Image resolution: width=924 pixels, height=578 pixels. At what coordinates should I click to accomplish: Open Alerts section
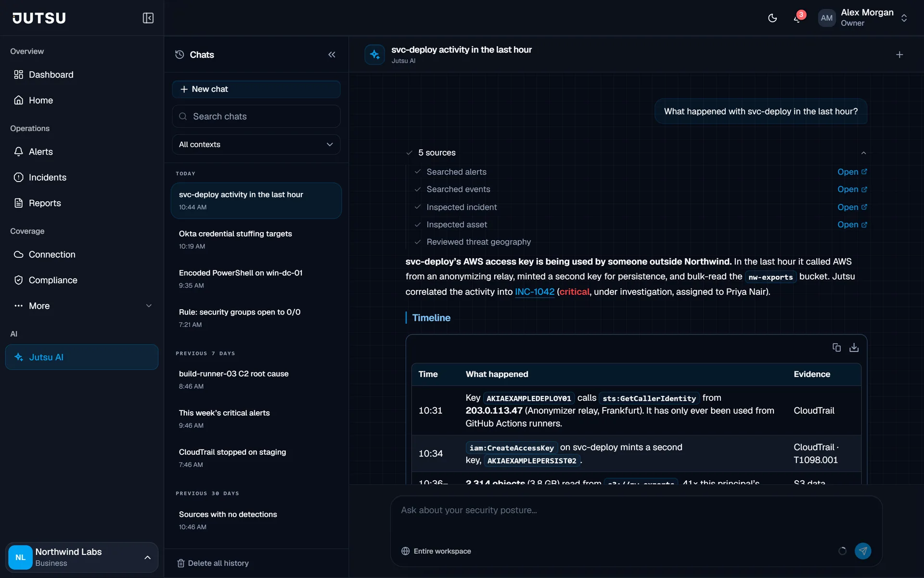(82, 152)
